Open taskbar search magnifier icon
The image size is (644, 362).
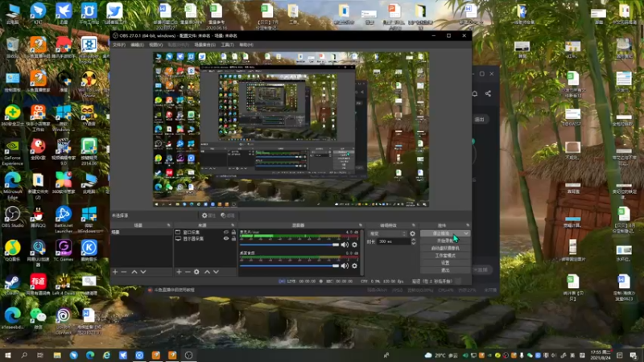click(24, 355)
